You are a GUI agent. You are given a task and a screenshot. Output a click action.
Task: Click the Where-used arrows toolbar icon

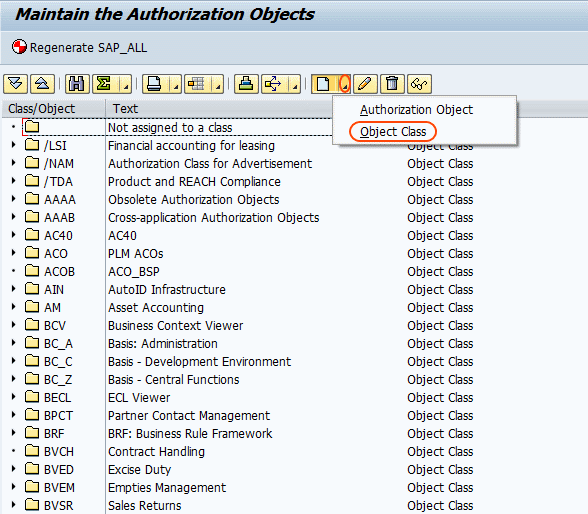click(274, 83)
